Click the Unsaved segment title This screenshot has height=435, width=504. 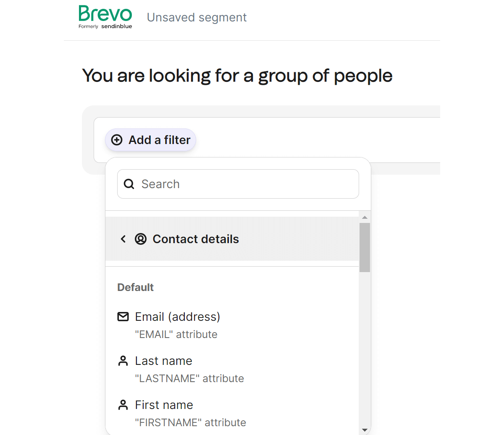click(197, 18)
